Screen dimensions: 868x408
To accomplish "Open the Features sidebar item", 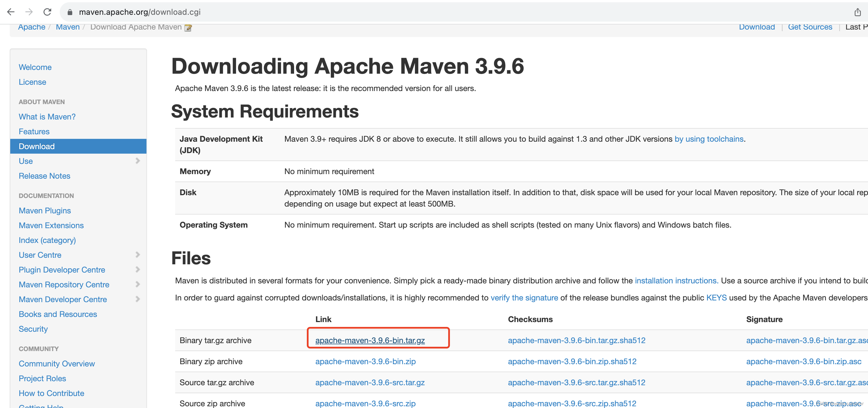I will [x=34, y=131].
